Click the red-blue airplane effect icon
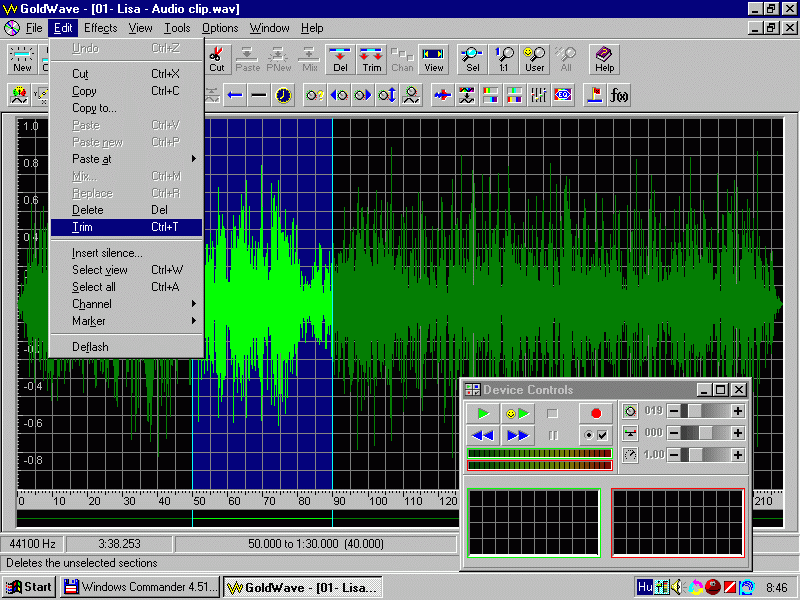This screenshot has height=600, width=800. pyautogui.click(x=443, y=95)
